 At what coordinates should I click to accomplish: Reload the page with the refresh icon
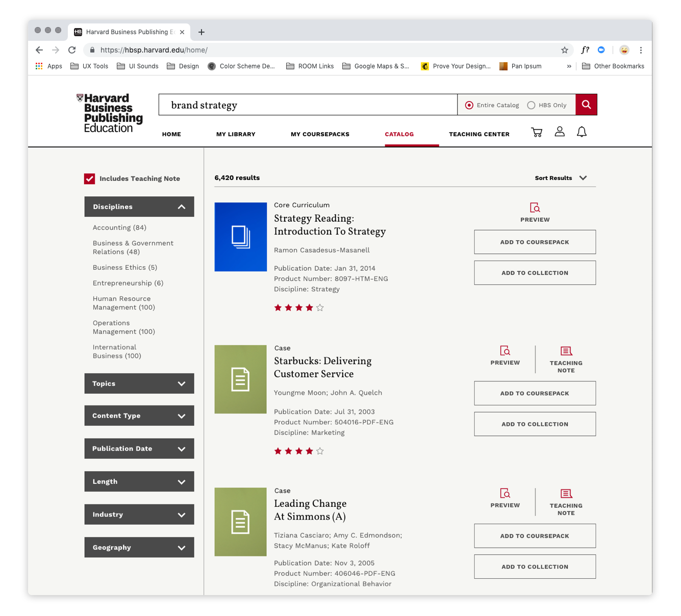click(x=72, y=50)
